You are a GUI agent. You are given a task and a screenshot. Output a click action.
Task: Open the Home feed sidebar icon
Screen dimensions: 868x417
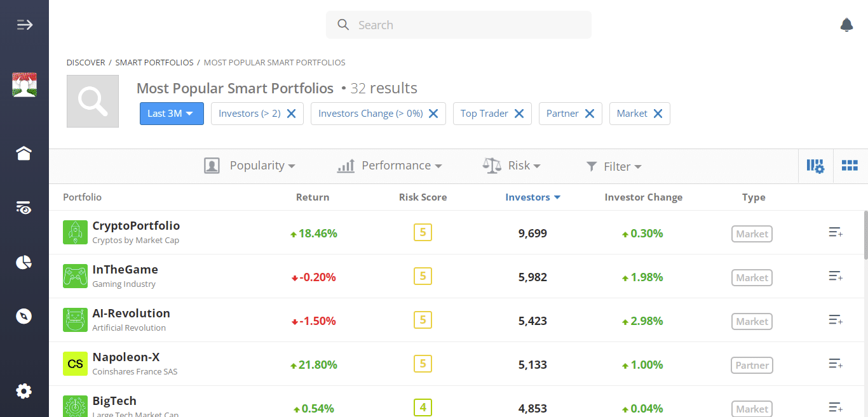point(24,153)
